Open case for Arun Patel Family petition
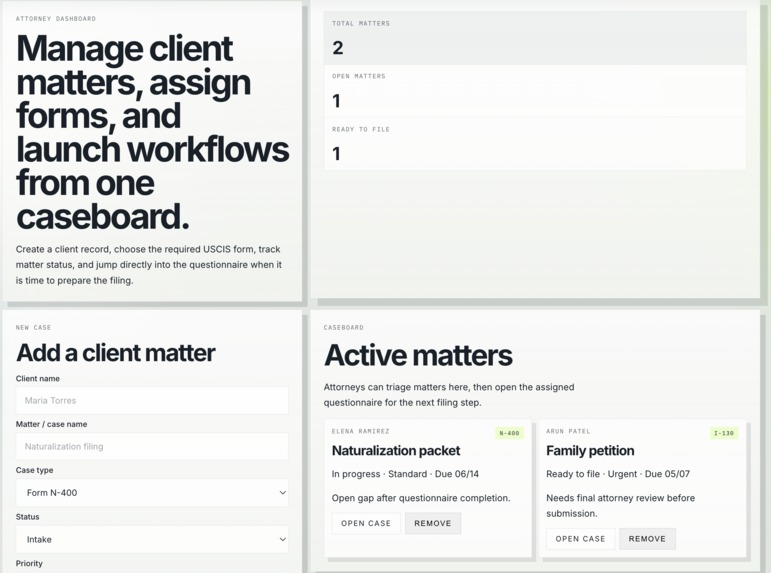The image size is (771, 573). 581,539
